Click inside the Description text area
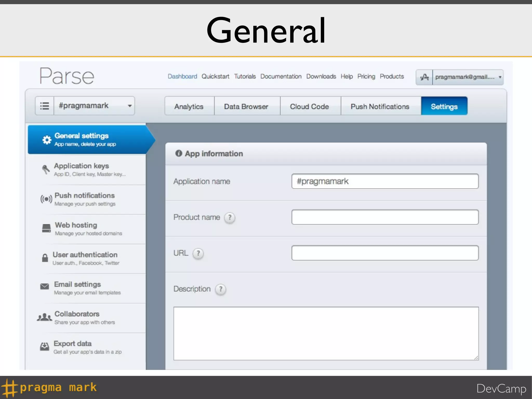The image size is (532, 399). pyautogui.click(x=326, y=334)
